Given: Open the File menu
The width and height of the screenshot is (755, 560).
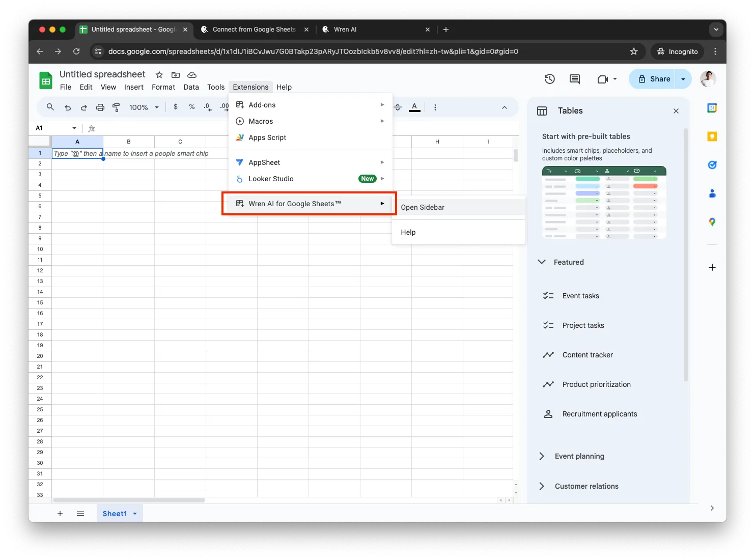Looking at the screenshot, I should 66,87.
